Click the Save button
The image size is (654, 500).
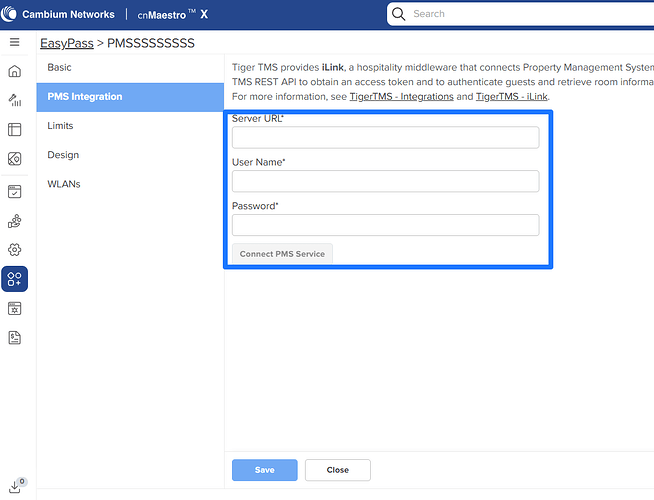pos(264,470)
